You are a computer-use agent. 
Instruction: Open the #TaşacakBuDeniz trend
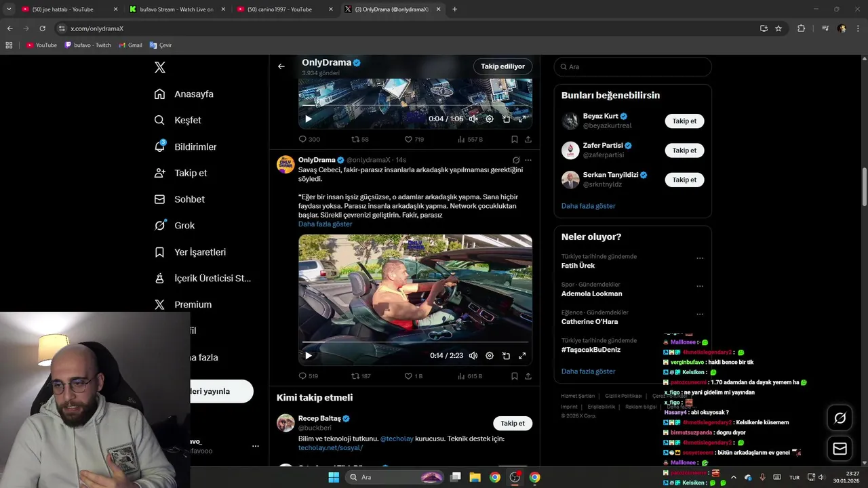(x=591, y=350)
